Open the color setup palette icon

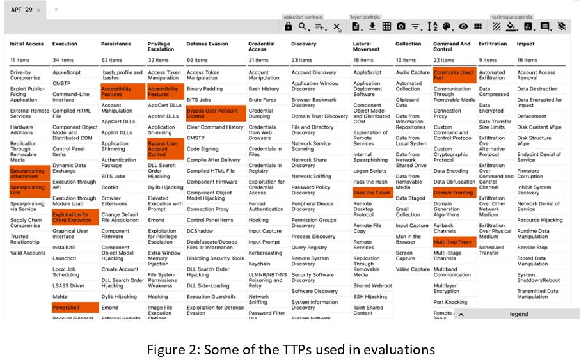click(447, 26)
